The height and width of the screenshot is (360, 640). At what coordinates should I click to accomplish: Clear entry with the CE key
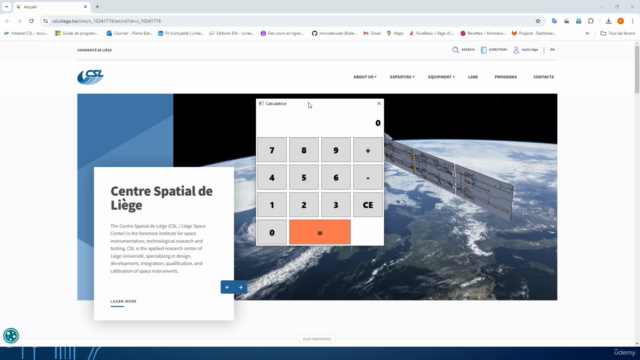pyautogui.click(x=368, y=205)
